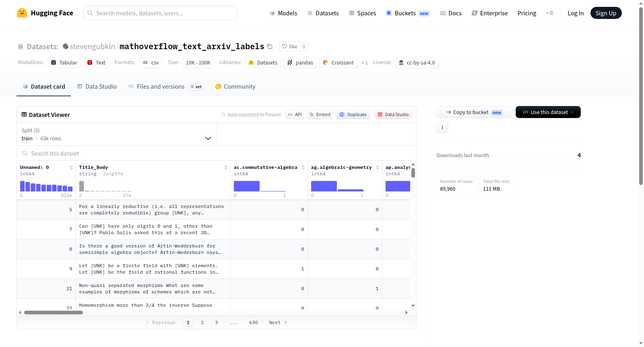
Task: Click Copy to bucket button
Action: tap(474, 112)
